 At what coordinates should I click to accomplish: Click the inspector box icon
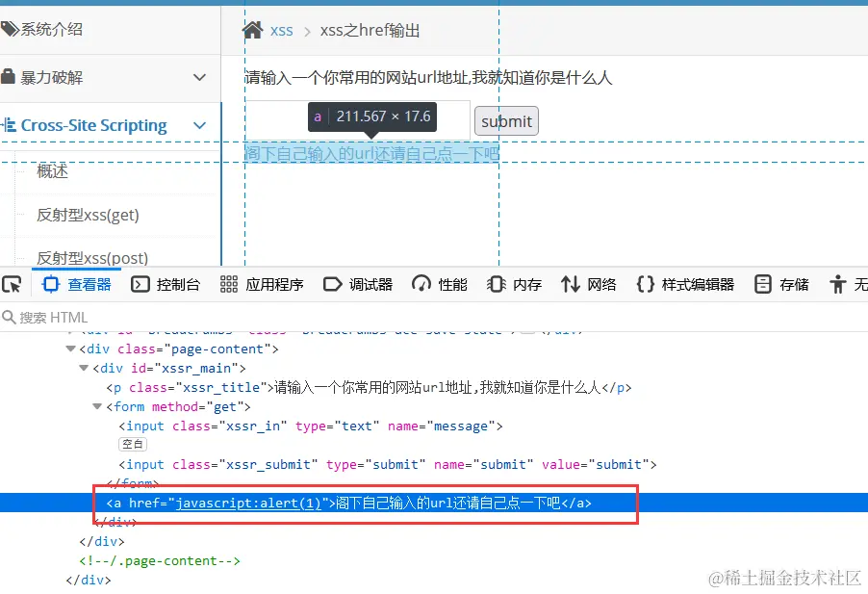click(x=50, y=285)
